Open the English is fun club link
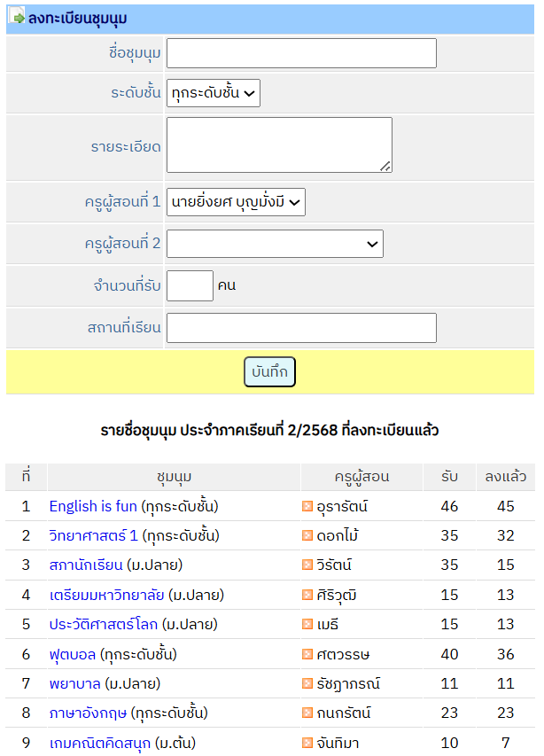 tap(93, 506)
